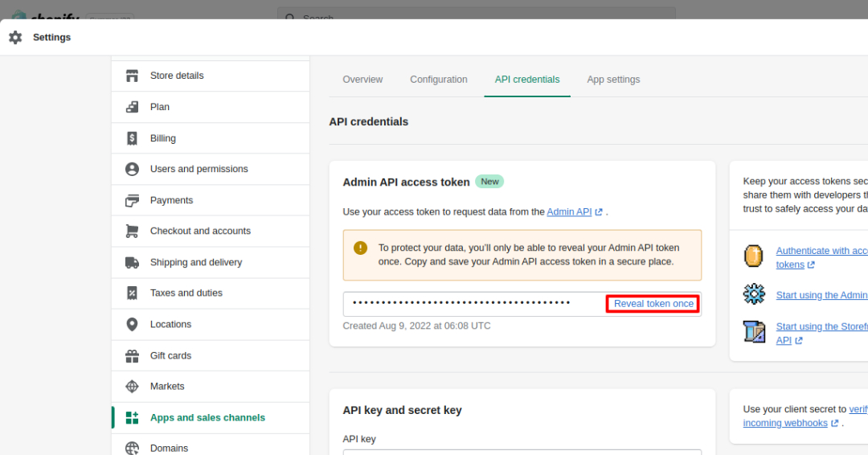Open Shipping and delivery settings

tap(211, 262)
